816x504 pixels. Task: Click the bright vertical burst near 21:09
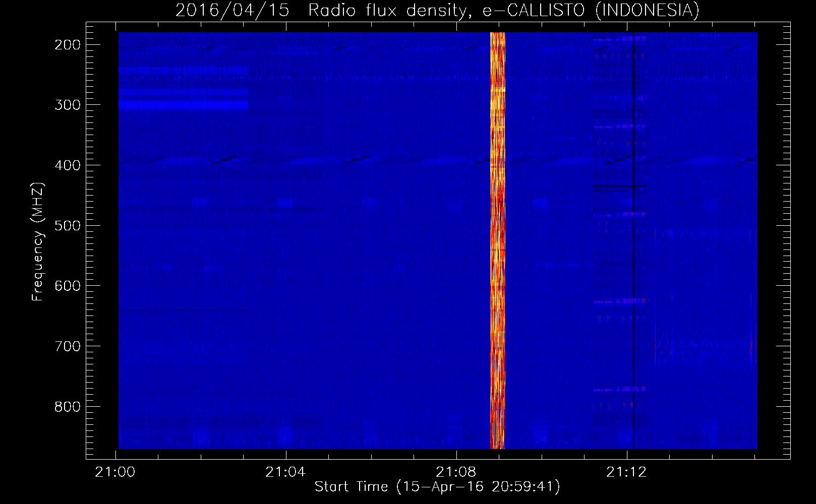498,240
